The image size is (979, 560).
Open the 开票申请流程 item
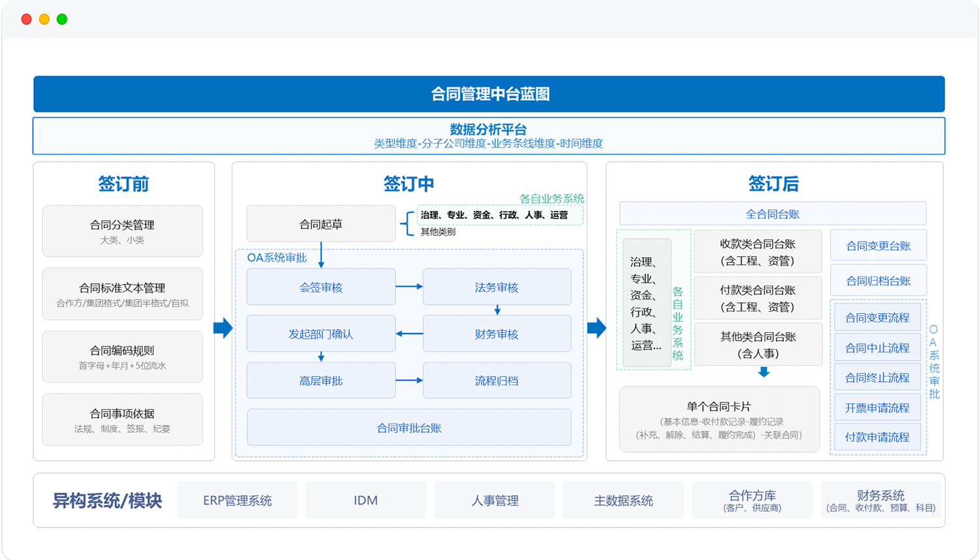pyautogui.click(x=878, y=407)
